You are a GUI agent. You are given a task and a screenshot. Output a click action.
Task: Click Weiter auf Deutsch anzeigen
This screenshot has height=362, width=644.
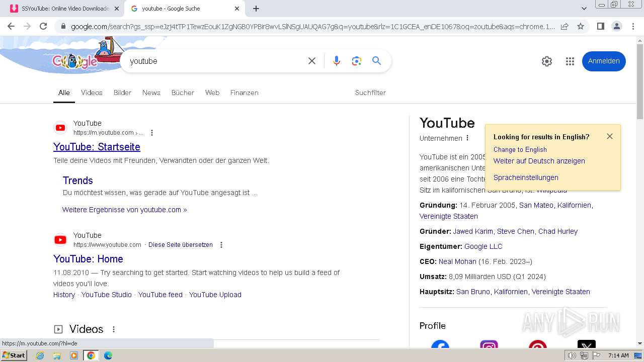pos(539,161)
